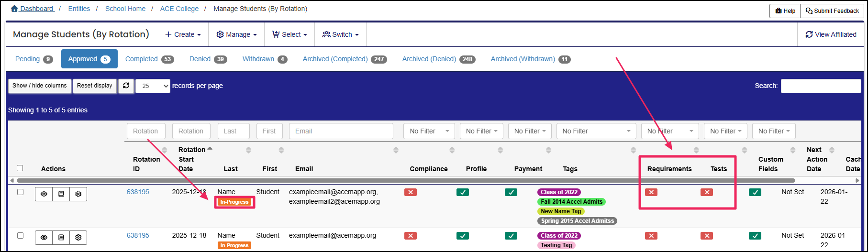Screen dimensions: 868x252
Task: Open document icon in first student row
Action: (x=61, y=194)
